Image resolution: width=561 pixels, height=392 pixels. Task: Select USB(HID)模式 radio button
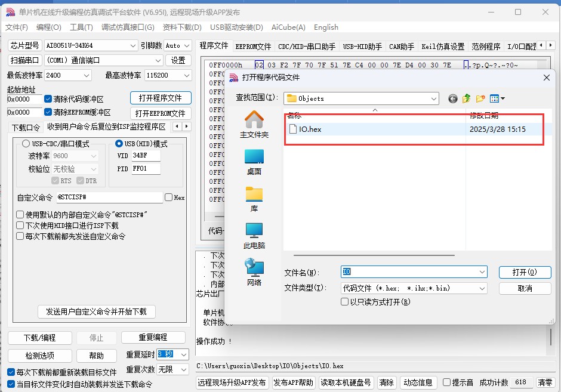(x=119, y=144)
